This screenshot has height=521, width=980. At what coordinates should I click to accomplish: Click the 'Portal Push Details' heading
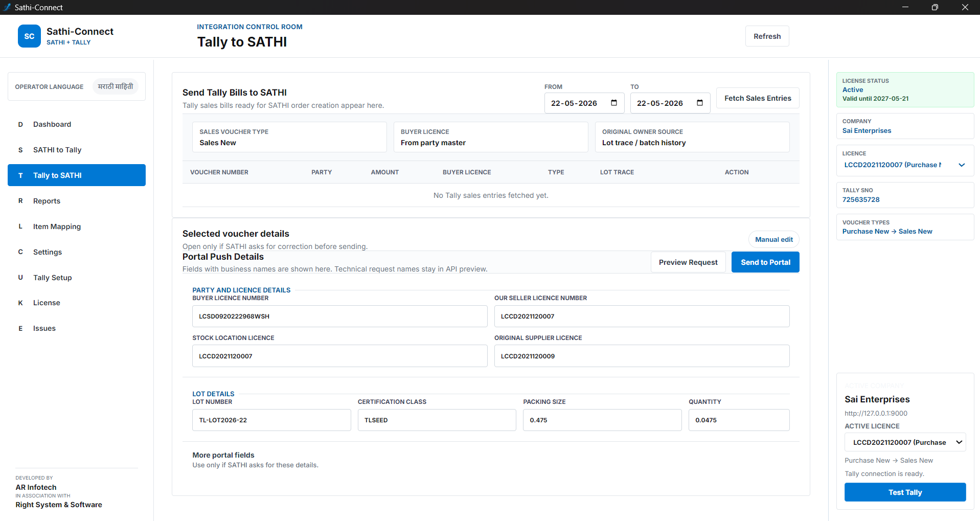(x=223, y=257)
